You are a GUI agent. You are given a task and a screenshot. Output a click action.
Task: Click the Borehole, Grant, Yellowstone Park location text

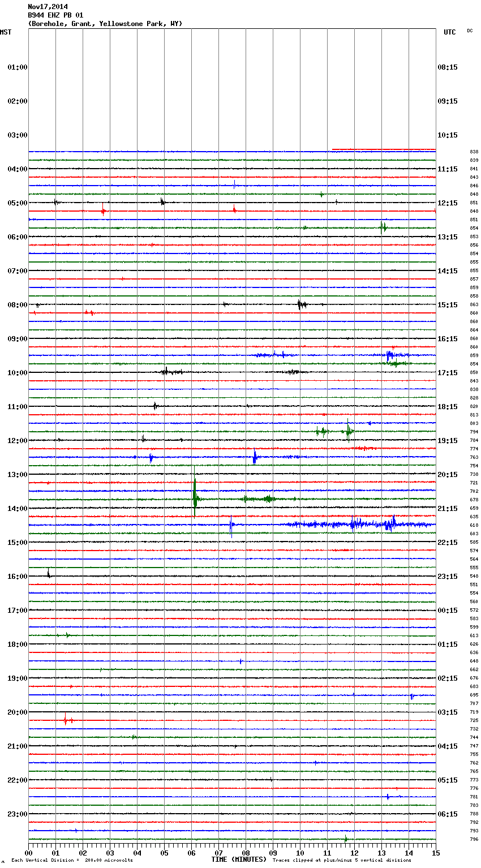(105, 24)
